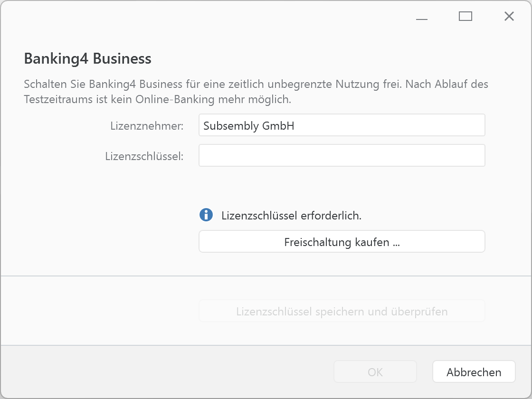Click inside the Lizenznehmer text field
Viewport: 532px width, 399px height.
[x=342, y=125]
